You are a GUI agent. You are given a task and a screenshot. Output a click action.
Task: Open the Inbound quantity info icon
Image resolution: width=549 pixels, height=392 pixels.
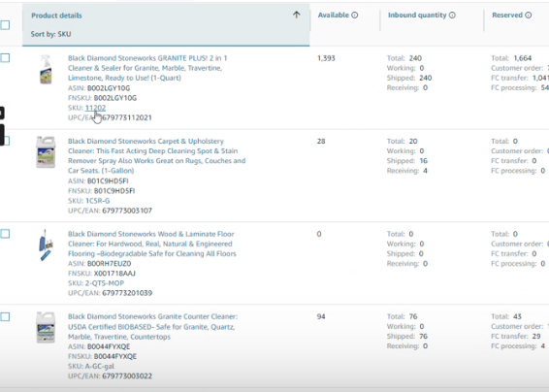pos(452,16)
